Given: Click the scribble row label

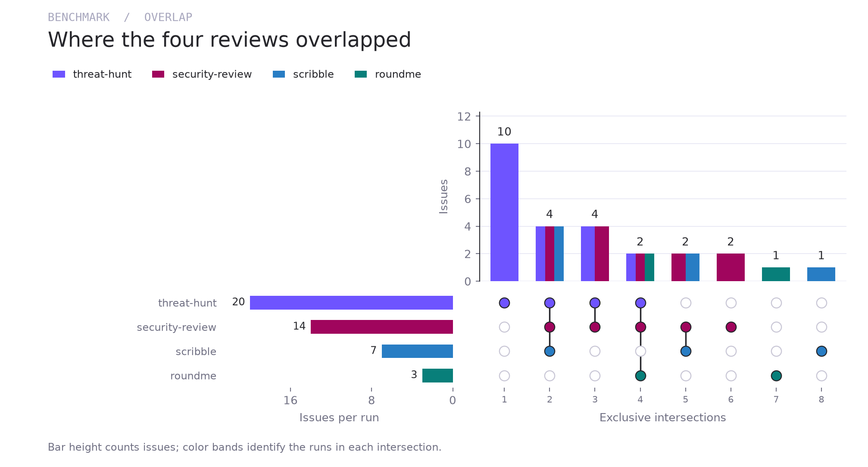Looking at the screenshot, I should 196,351.
